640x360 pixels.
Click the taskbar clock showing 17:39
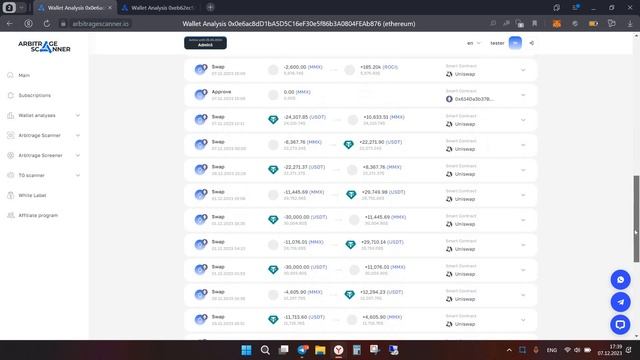point(610,350)
